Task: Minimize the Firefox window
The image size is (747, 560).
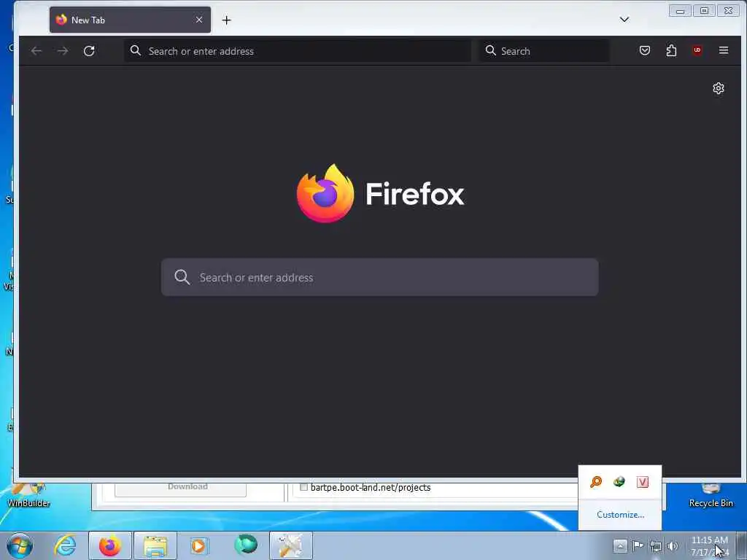Action: click(681, 10)
